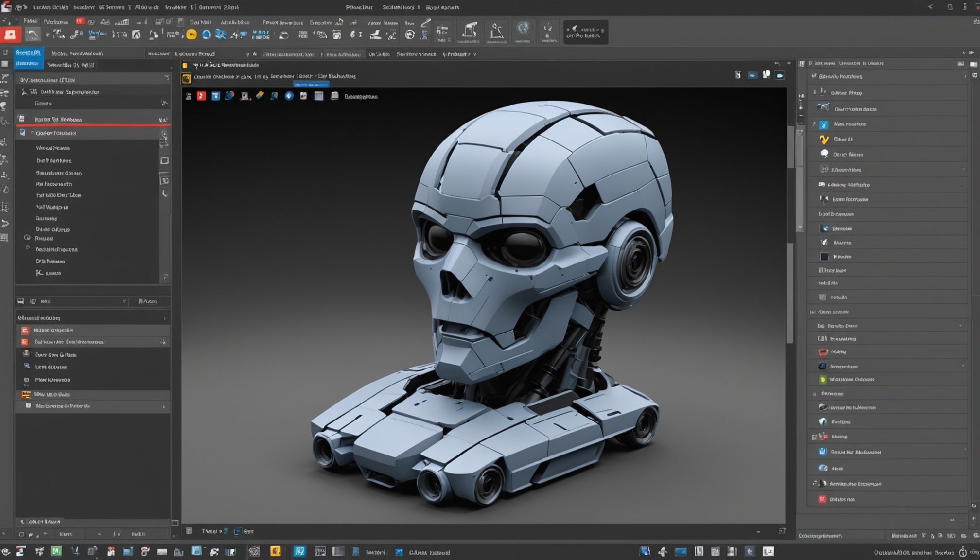Switch to the blue highlighted tab at top left
Screen dimensions: 980x560
coord(28,53)
